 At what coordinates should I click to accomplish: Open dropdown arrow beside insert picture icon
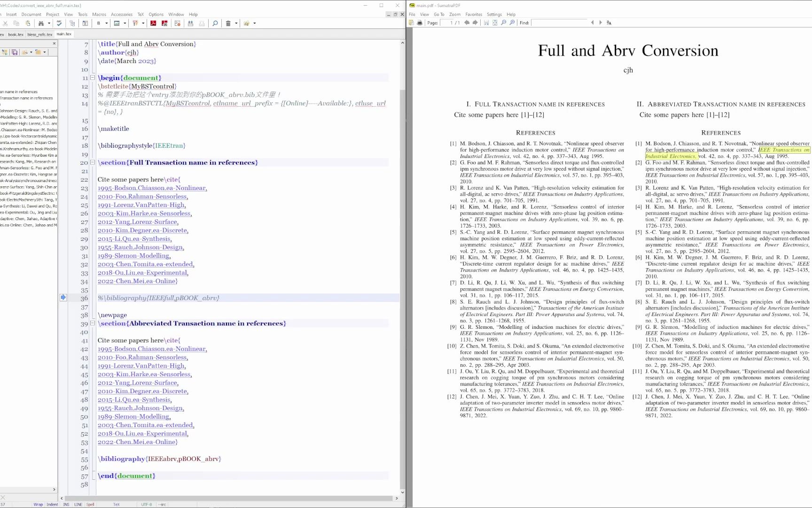[125, 23]
